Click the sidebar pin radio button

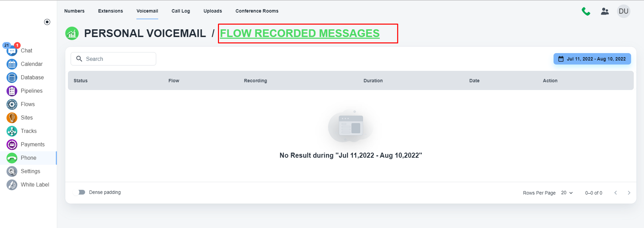click(x=47, y=22)
